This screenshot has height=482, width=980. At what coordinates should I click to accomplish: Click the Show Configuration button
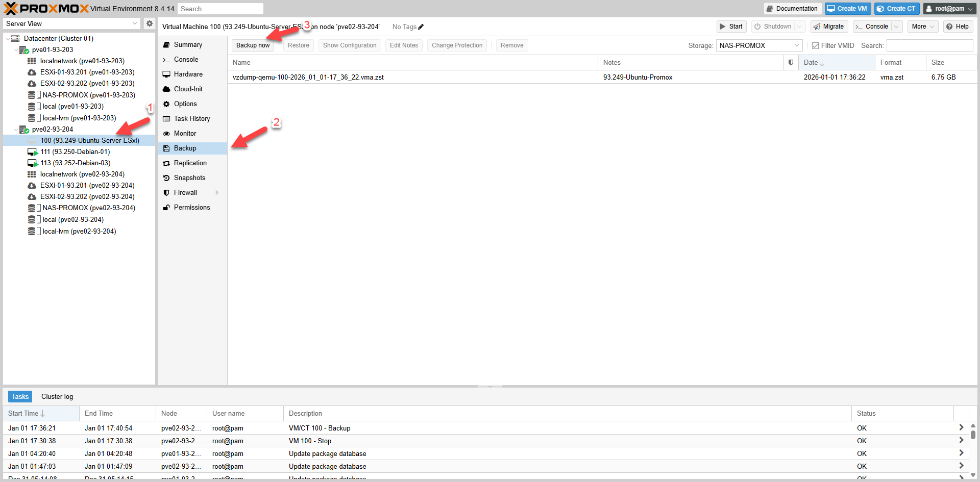tap(349, 45)
